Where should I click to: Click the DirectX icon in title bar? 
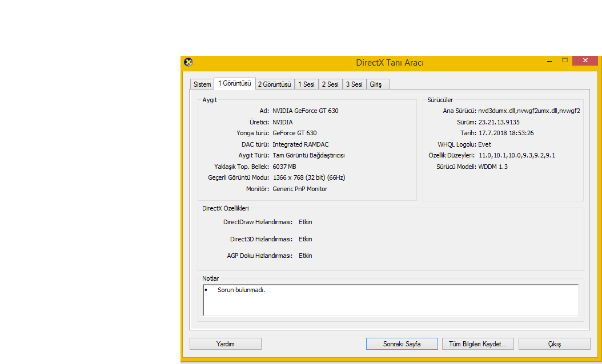188,62
